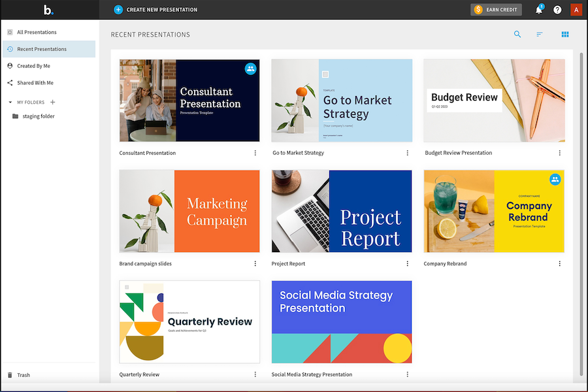
Task: Open the notifications bell
Action: 539,10
